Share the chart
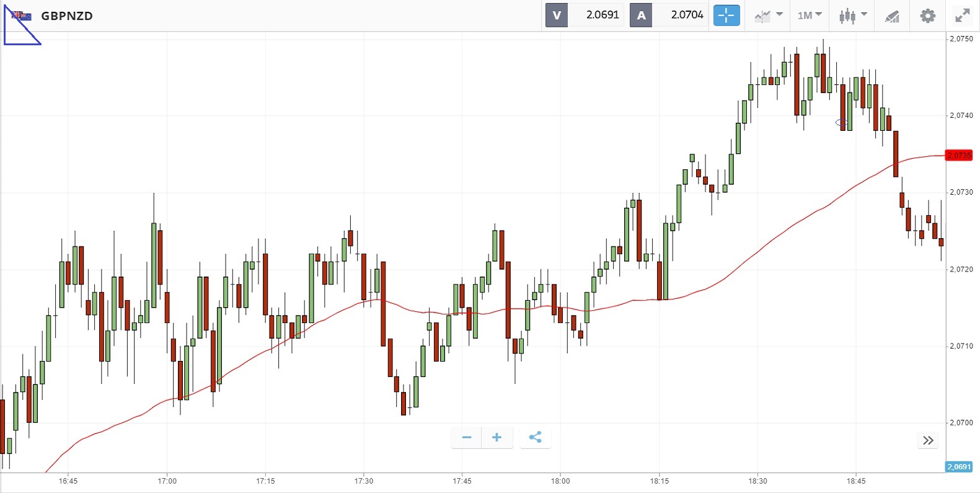Image resolution: width=980 pixels, height=493 pixels. click(535, 438)
